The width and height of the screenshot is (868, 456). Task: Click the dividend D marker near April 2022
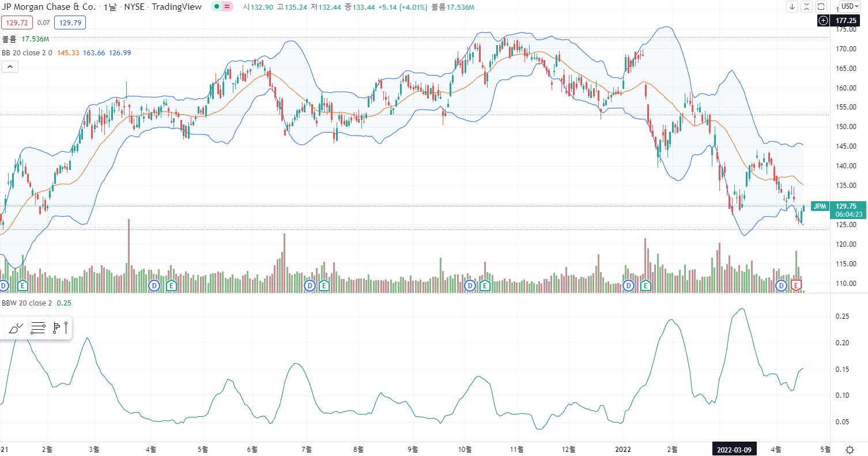[x=782, y=285]
